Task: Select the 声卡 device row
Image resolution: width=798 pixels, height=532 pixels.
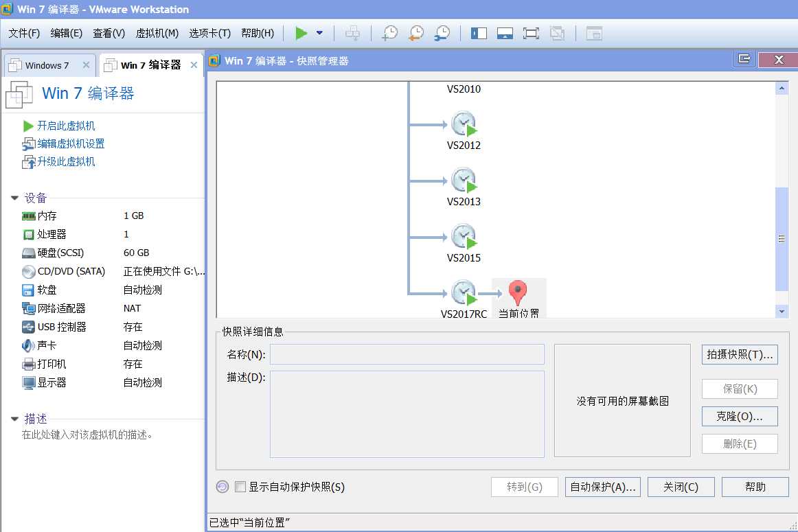Action: click(x=112, y=345)
